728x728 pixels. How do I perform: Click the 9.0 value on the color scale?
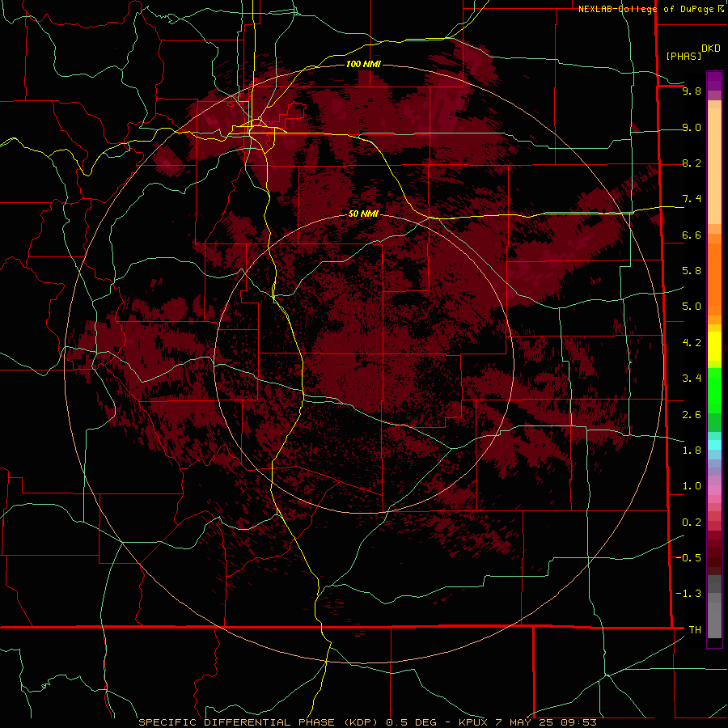(x=692, y=127)
